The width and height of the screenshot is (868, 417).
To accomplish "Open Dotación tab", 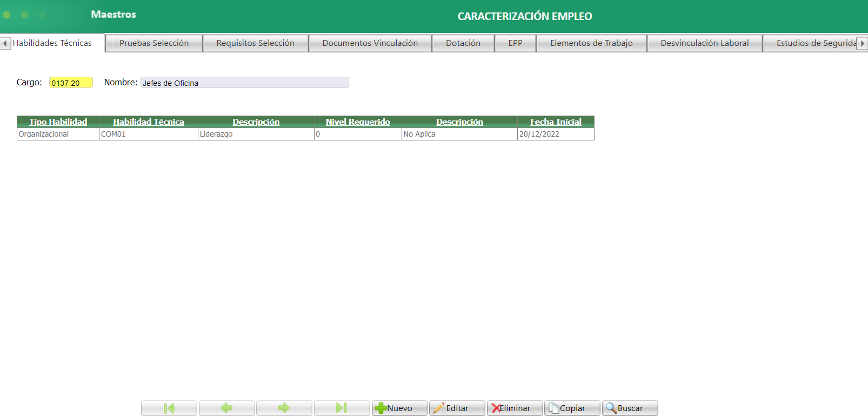I will tap(463, 43).
